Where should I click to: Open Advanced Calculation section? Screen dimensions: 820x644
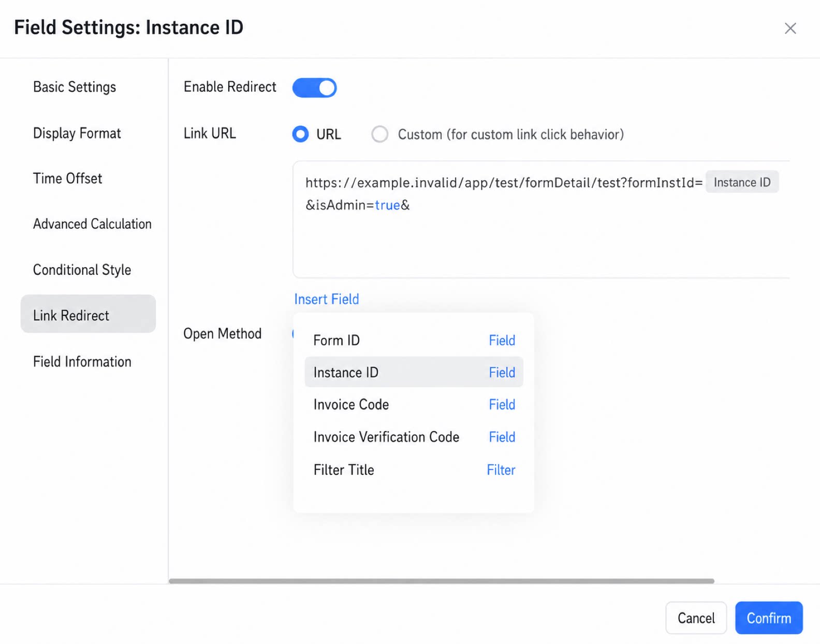click(92, 224)
